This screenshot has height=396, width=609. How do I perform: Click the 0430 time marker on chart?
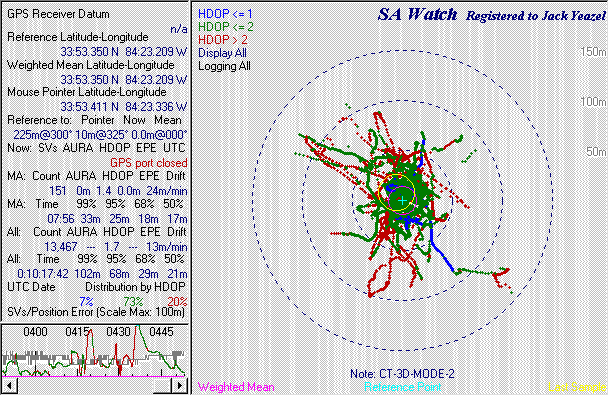coord(118,332)
